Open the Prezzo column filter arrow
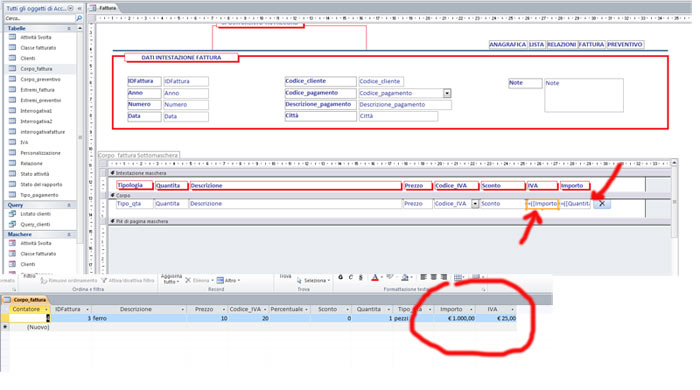This screenshot has width=700, height=390. click(224, 309)
